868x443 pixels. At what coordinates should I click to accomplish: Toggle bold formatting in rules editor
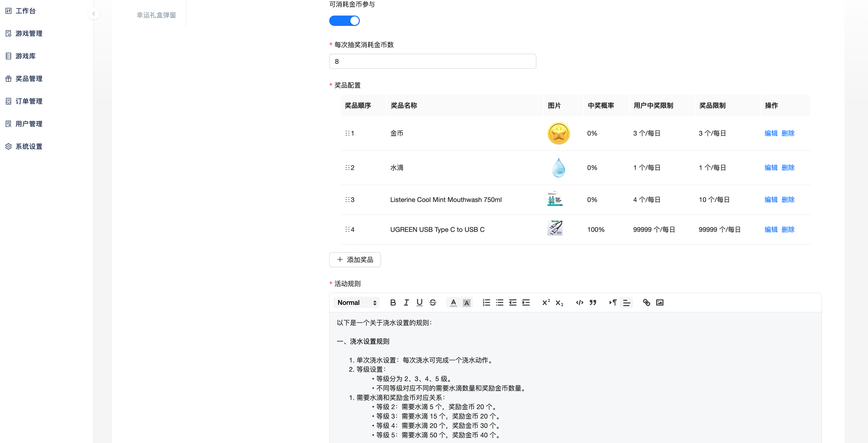[x=393, y=302]
